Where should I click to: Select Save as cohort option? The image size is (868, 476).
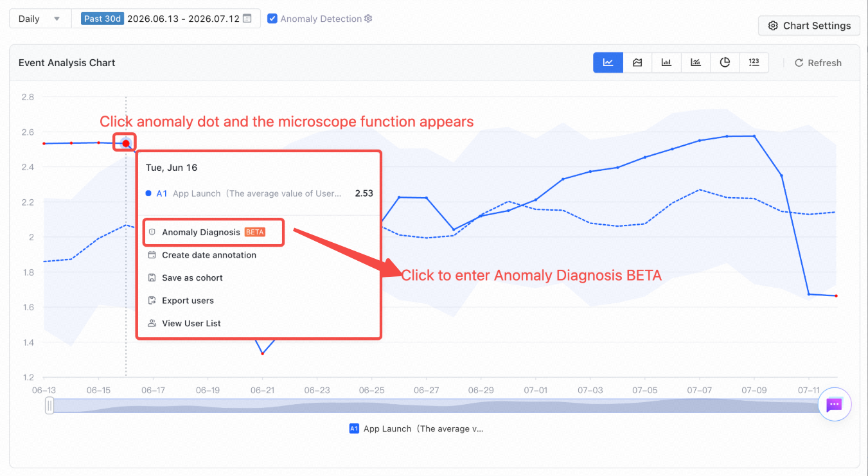pyautogui.click(x=185, y=278)
